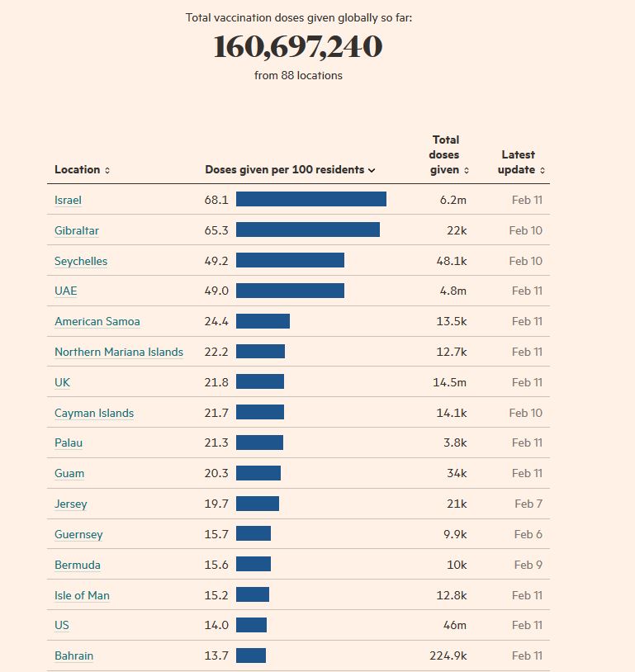Viewport: 635px width, 672px height.
Task: Click the UK location link
Action: tap(63, 383)
